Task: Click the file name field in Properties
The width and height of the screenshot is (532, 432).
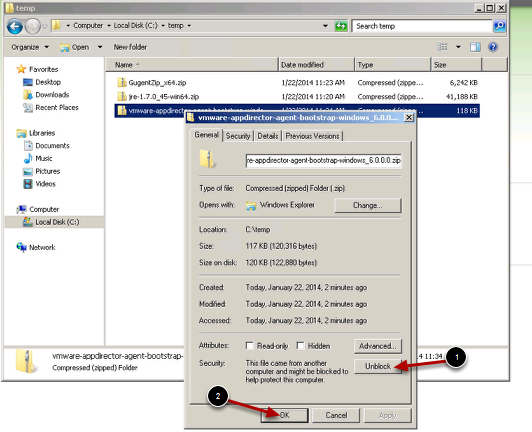Action: tap(324, 160)
